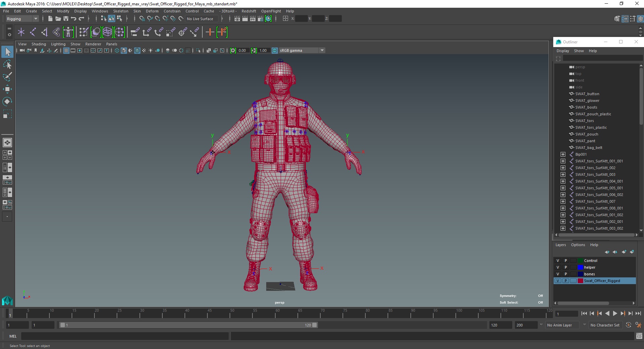The width and height of the screenshot is (644, 349).
Task: Click Play backwards button
Action: tap(607, 313)
